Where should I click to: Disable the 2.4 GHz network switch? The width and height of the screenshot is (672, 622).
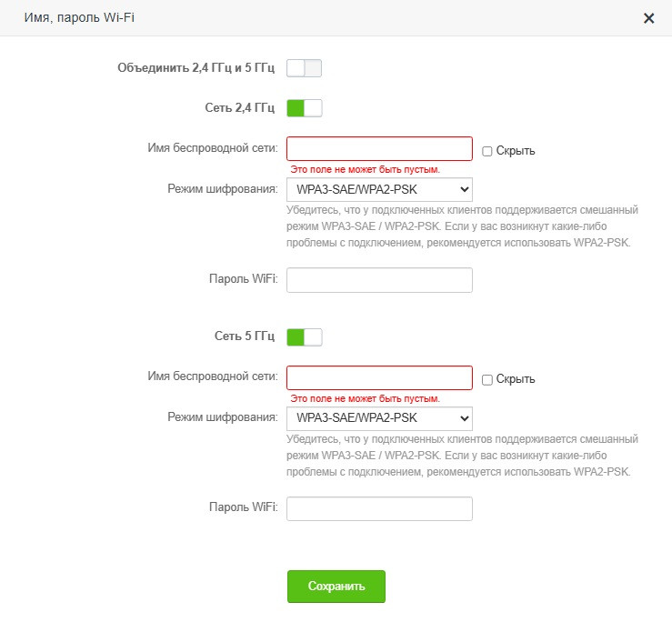click(x=304, y=108)
